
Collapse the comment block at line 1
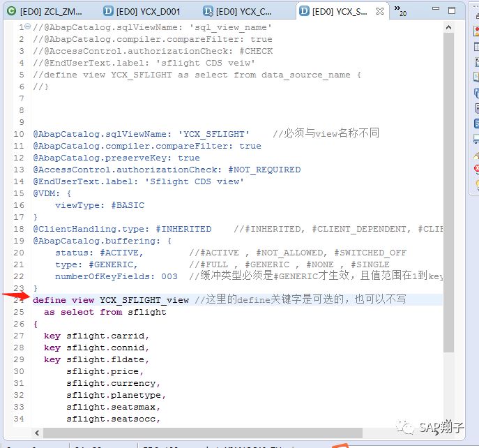click(x=28, y=27)
